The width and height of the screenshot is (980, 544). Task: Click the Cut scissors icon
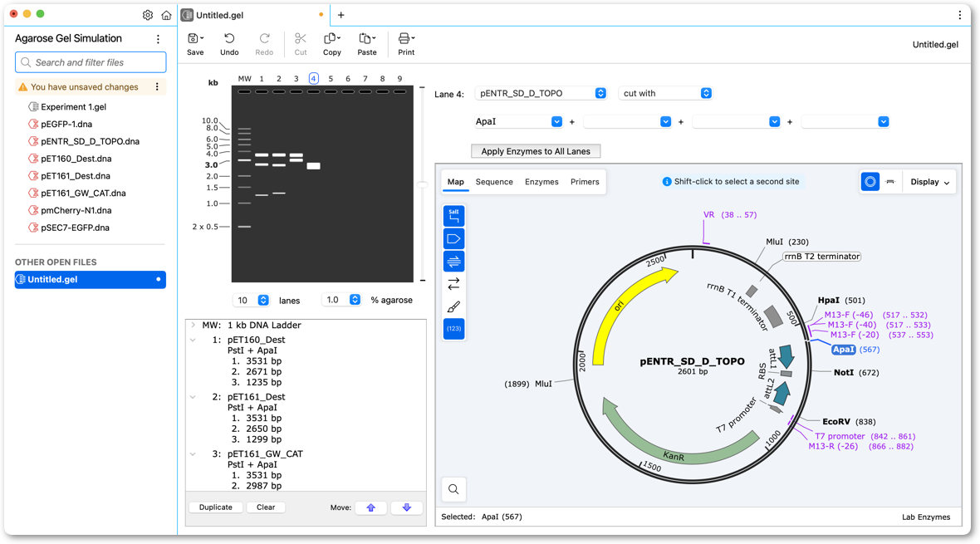click(301, 39)
